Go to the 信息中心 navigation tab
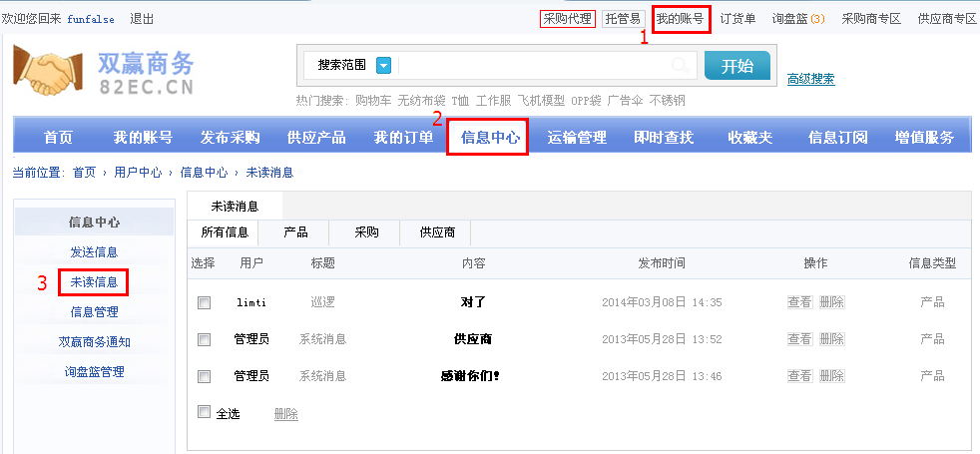This screenshot has height=454, width=980. tap(489, 138)
